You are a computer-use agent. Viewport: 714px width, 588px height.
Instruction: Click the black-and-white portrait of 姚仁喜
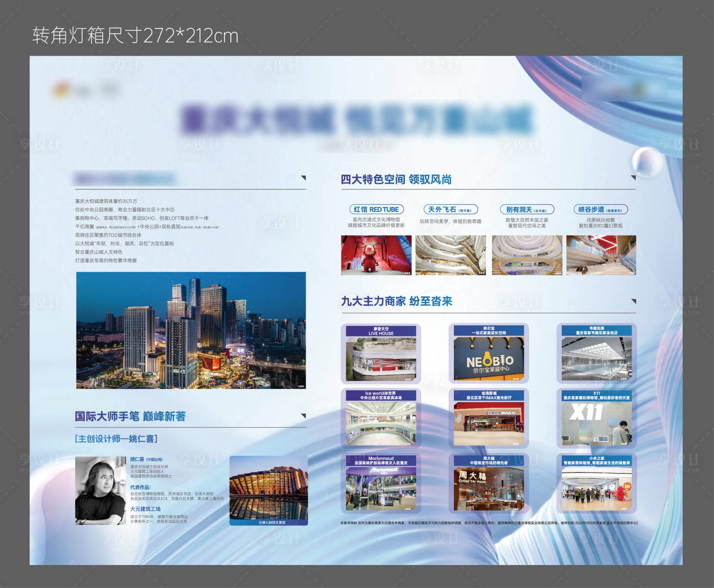coord(100,491)
